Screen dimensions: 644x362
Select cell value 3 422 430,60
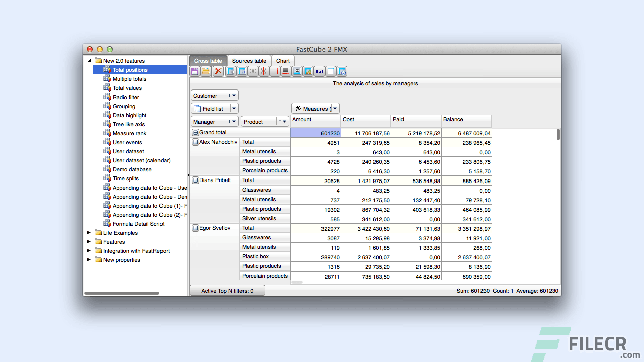tap(366, 229)
